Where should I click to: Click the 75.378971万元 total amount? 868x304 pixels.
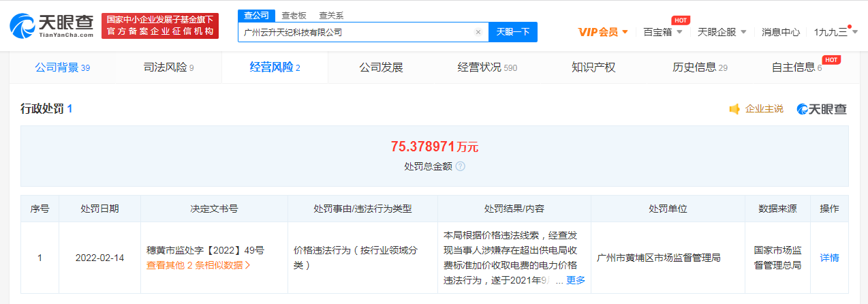pyautogui.click(x=435, y=147)
